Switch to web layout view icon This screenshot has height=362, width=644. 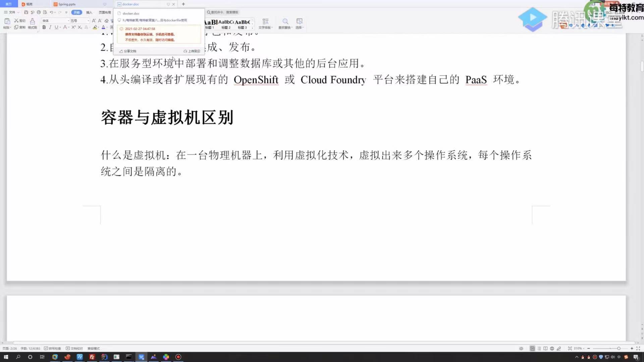click(x=552, y=349)
